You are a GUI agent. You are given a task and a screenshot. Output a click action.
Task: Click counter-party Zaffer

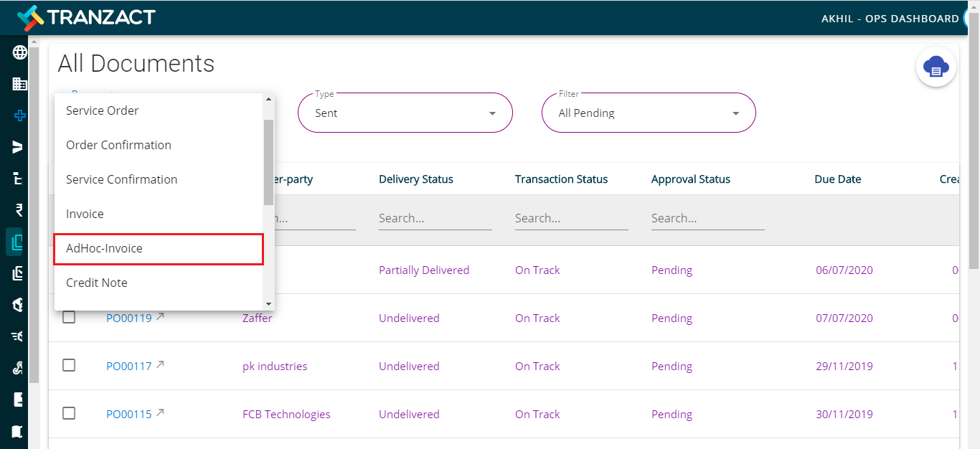click(x=258, y=318)
